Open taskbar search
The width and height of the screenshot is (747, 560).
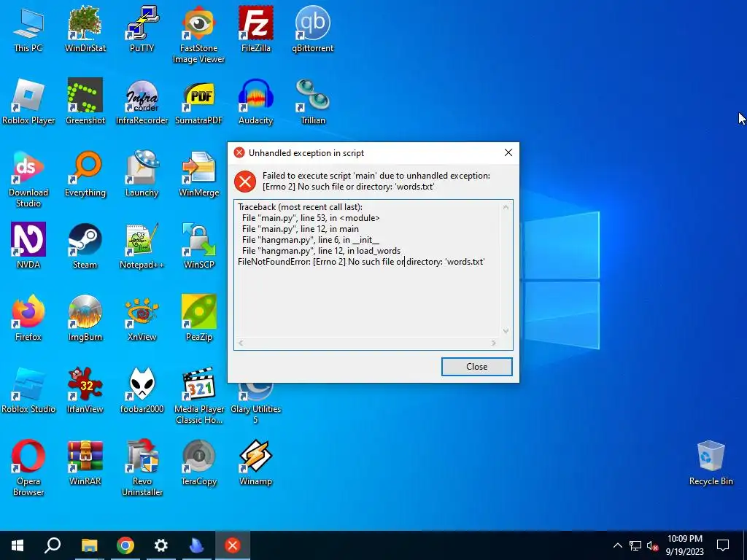click(53, 545)
